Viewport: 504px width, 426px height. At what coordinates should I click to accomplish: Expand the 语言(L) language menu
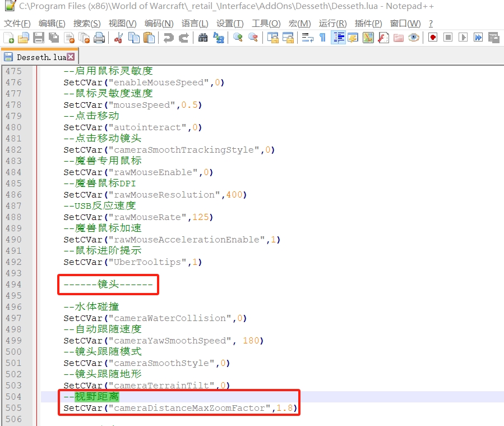[195, 23]
